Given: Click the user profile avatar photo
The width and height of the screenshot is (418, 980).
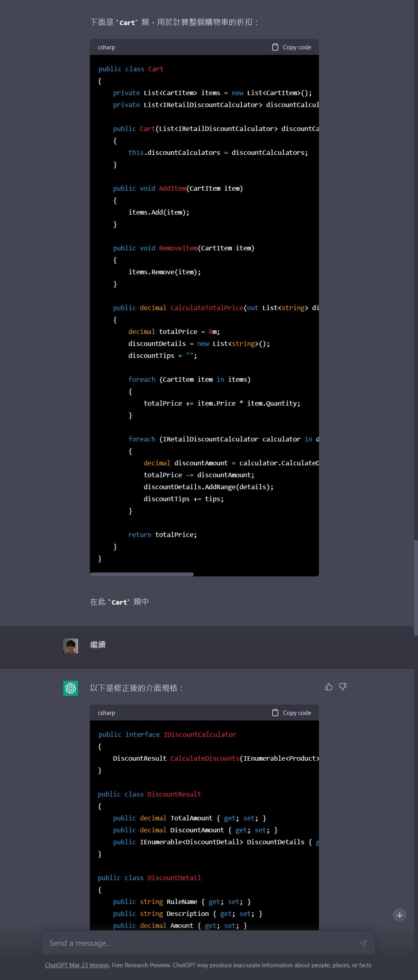Looking at the screenshot, I should coord(70,646).
